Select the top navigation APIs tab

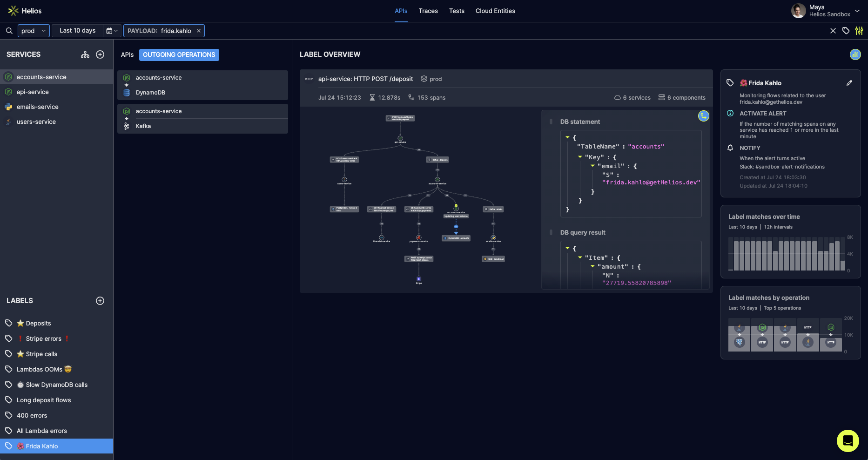click(x=401, y=11)
